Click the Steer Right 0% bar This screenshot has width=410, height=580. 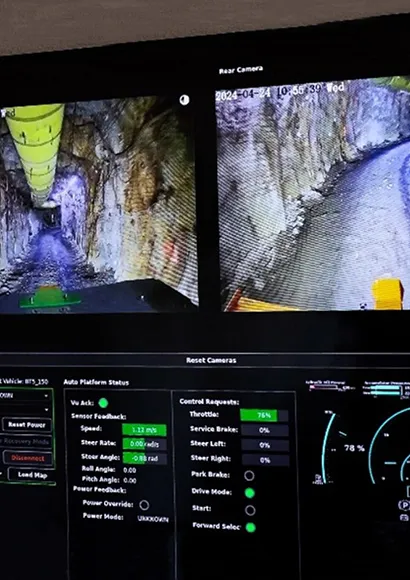[265, 461]
